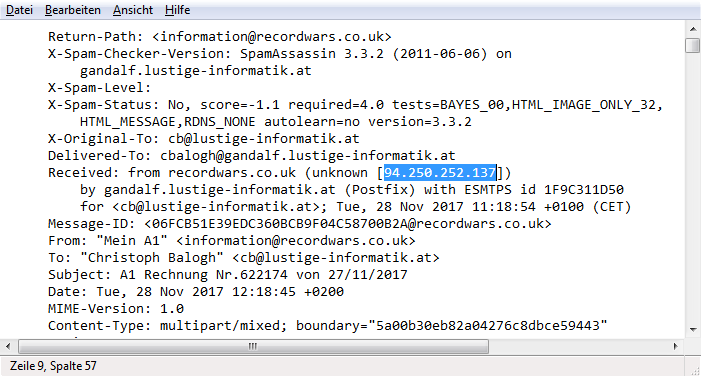Screen dimensions: 701x377
Task: Open the Ansicht menu
Action: (x=133, y=10)
